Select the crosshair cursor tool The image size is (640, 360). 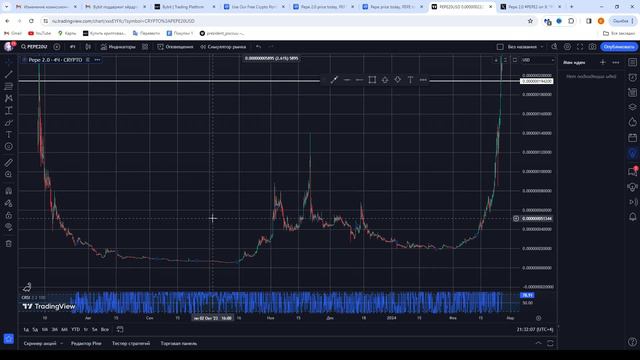coord(9,62)
